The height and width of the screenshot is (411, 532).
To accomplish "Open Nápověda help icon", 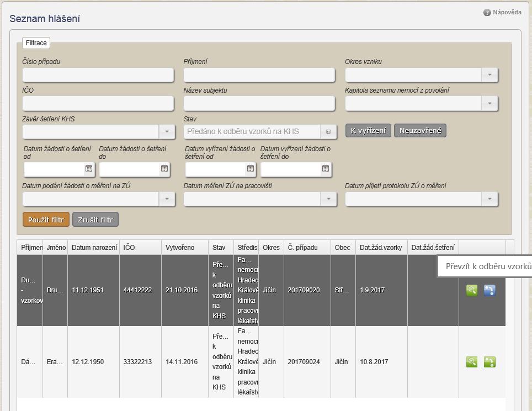I will click(x=487, y=13).
